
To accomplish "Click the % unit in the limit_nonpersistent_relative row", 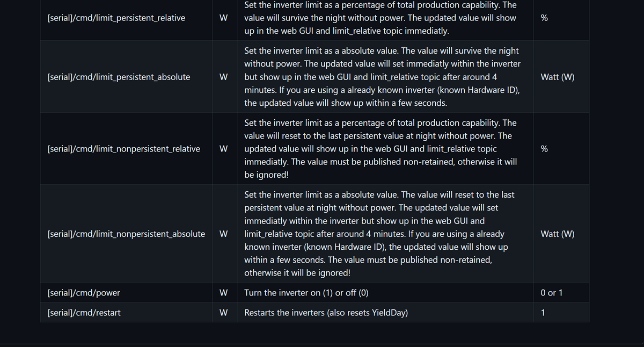I will coord(544,149).
